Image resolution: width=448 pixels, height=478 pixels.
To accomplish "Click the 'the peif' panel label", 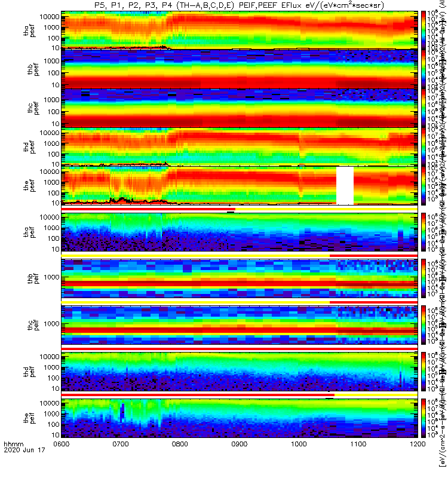I will (29, 418).
